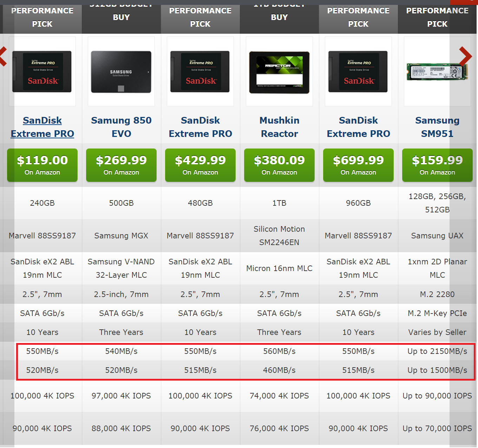Screen dimensions: 478x448
Task: Click the red next arrow of the carousel
Action: point(465,56)
